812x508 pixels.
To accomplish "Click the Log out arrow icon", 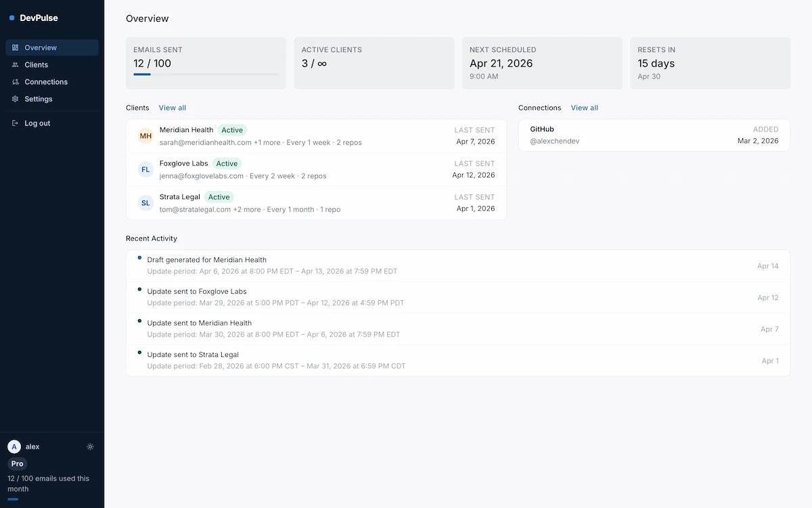I will click(x=16, y=123).
